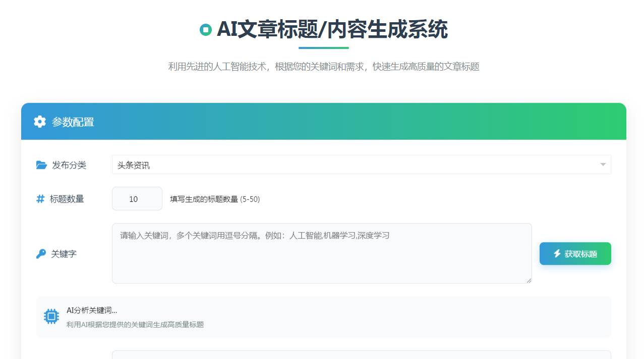
Task: Click the 发布分类 field label
Action: pyautogui.click(x=69, y=165)
